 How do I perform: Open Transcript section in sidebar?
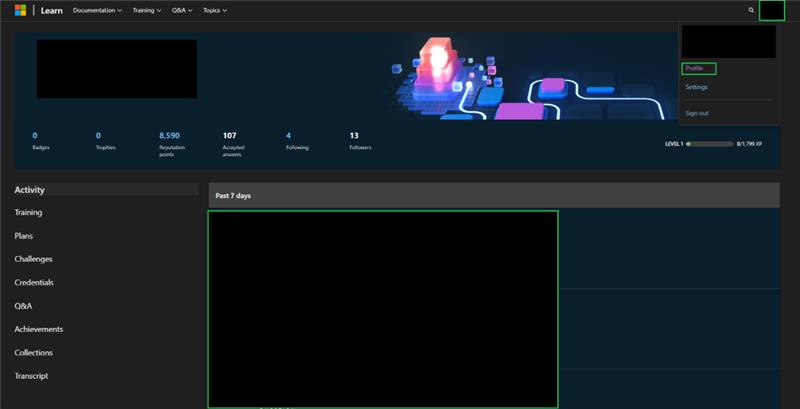tap(31, 376)
